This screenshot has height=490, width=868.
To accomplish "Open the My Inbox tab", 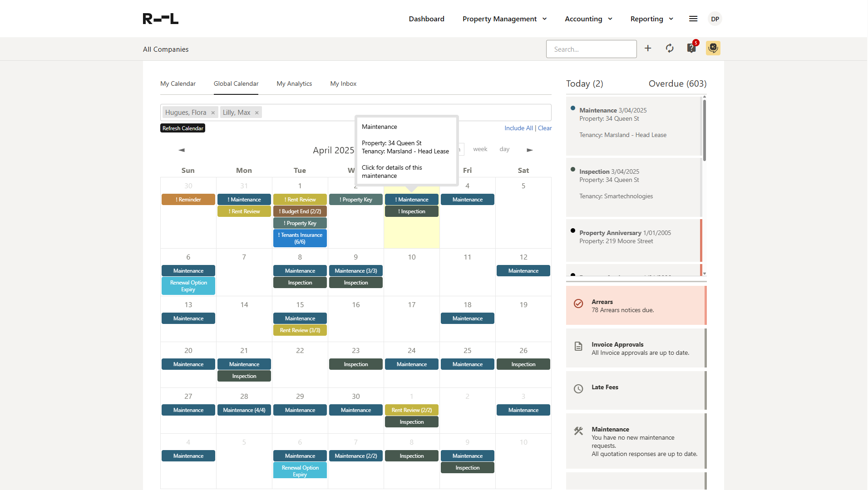I will (343, 84).
